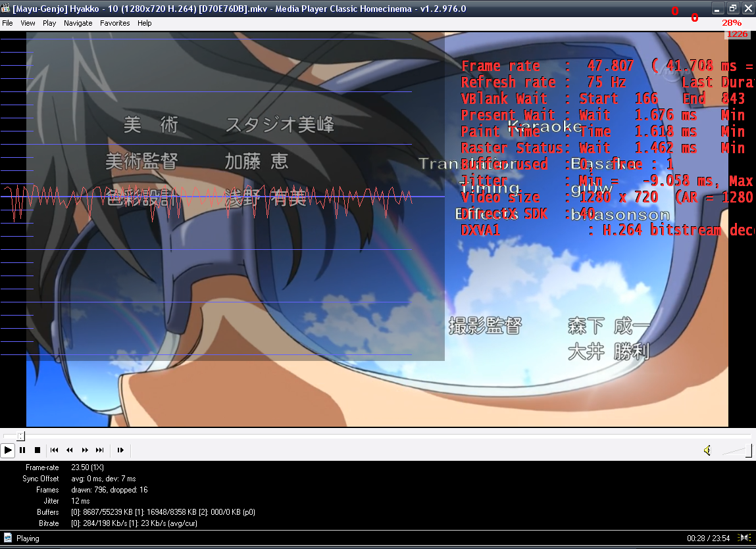Open the File menu
Viewport: 756px width, 549px height.
7,23
